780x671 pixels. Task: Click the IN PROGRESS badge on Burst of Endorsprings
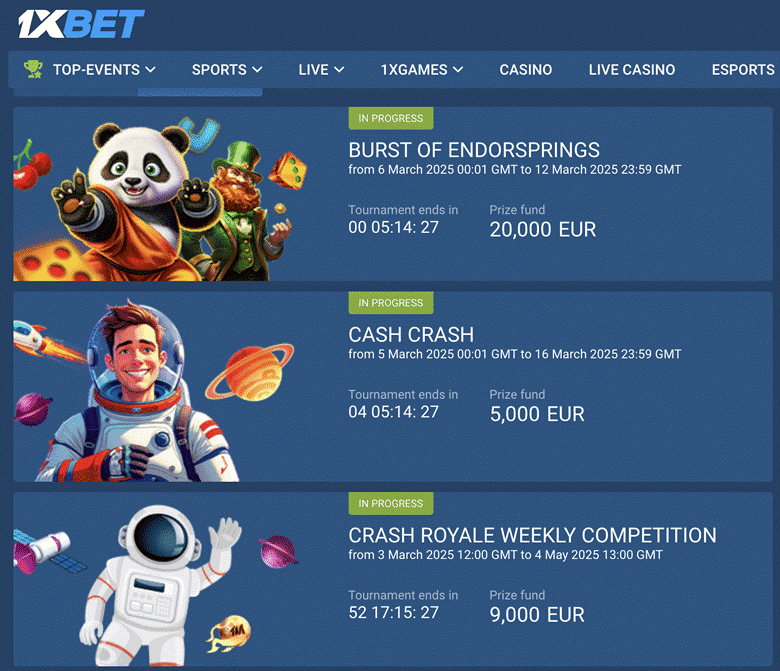coord(390,118)
